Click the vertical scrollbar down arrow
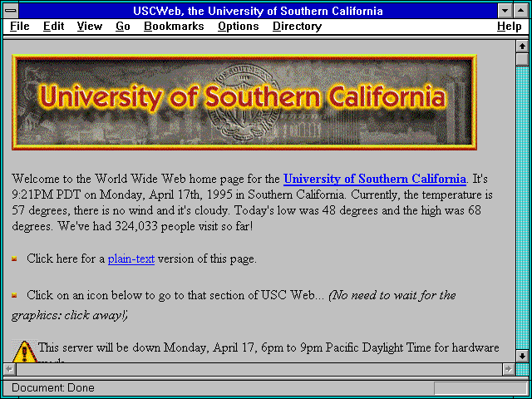Image resolution: width=532 pixels, height=399 pixels. tap(522, 356)
